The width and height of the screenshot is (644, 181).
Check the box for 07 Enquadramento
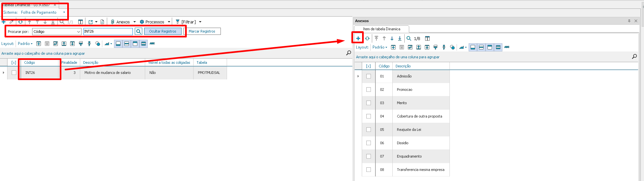[369, 156]
